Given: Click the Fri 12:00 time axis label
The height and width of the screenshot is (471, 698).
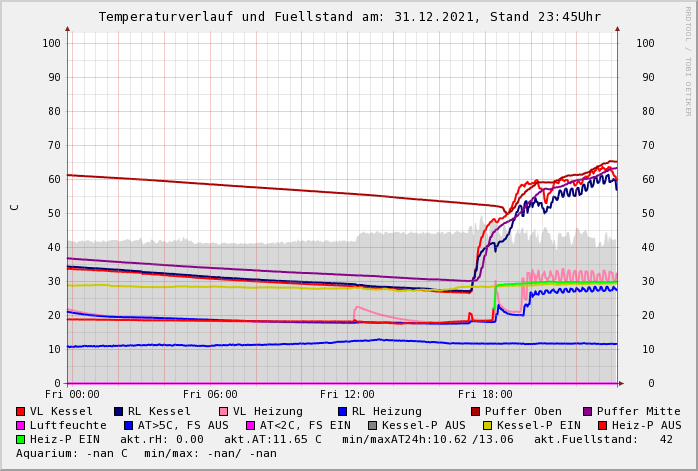Looking at the screenshot, I should point(347,394).
